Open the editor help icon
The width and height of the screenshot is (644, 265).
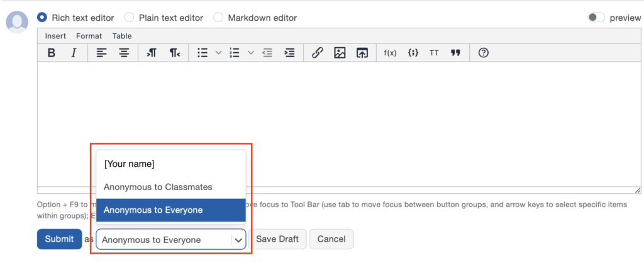[483, 53]
